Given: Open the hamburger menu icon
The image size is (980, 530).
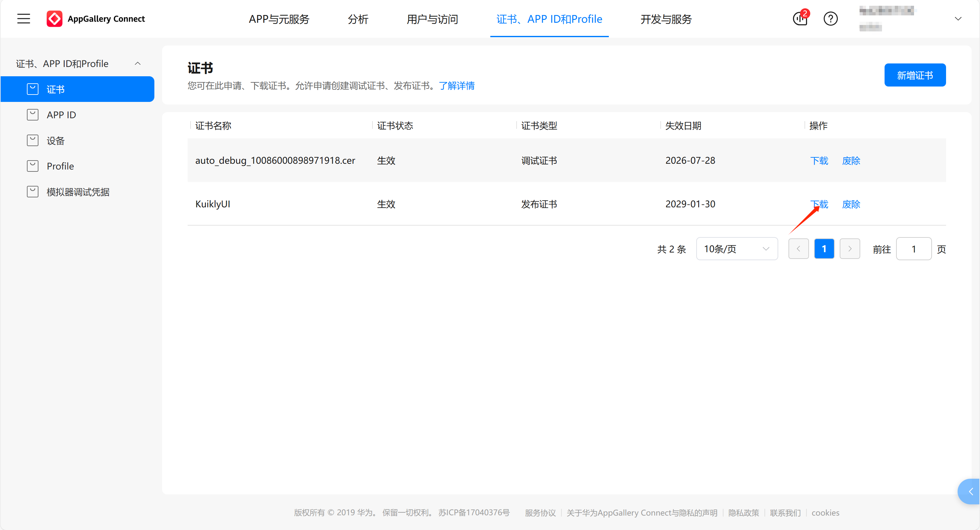Looking at the screenshot, I should [24, 19].
